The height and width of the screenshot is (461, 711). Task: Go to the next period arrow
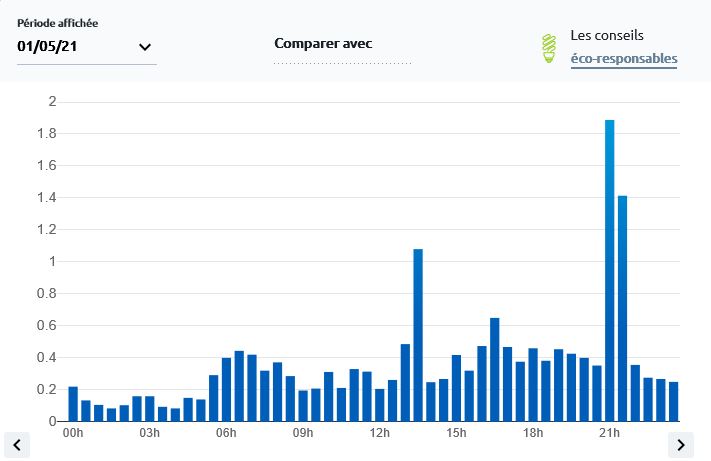[680, 444]
